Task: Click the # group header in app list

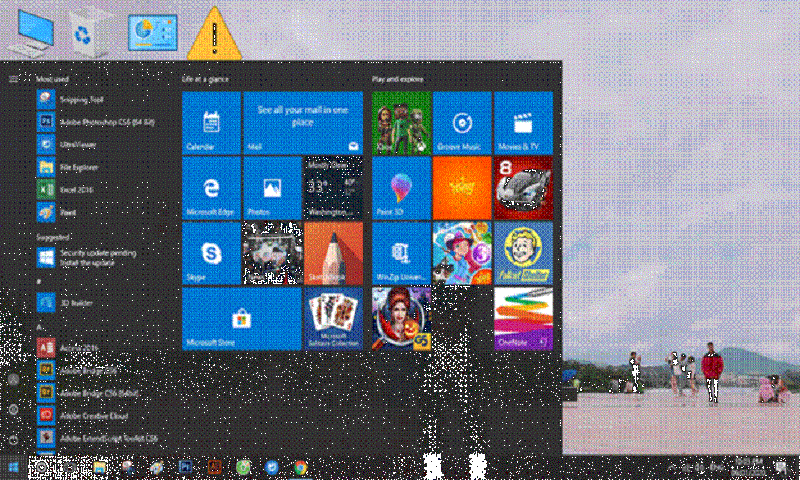Action: coord(39,281)
